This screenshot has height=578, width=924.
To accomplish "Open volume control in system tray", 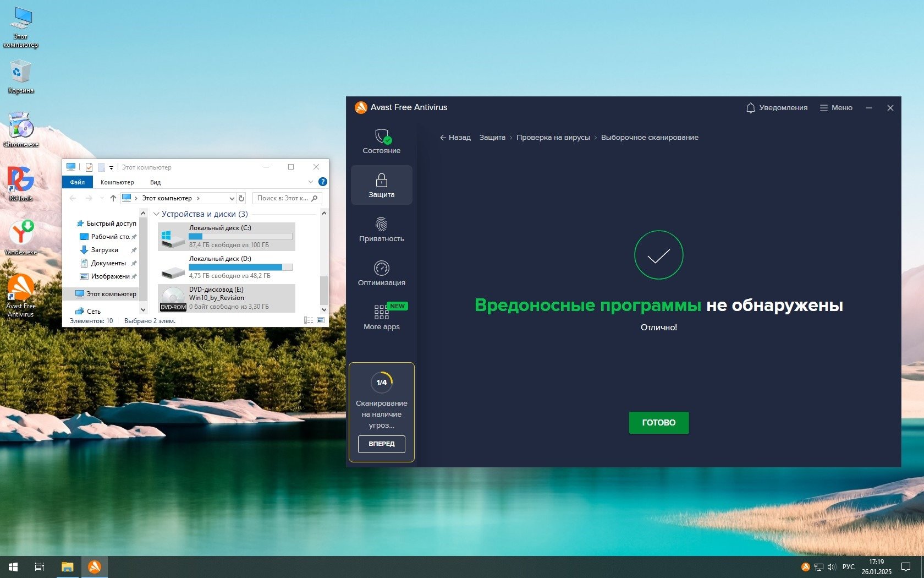I will coord(832,567).
